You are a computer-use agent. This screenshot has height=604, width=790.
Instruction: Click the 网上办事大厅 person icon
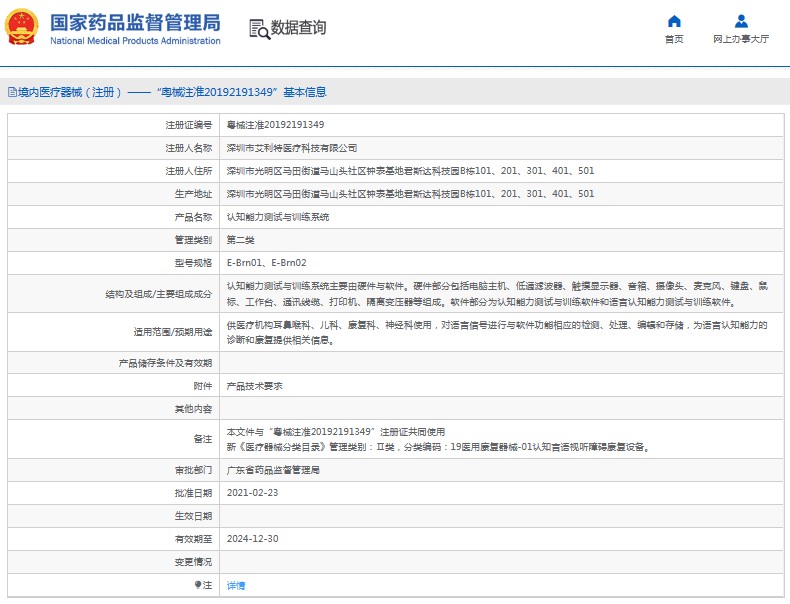coord(741,21)
